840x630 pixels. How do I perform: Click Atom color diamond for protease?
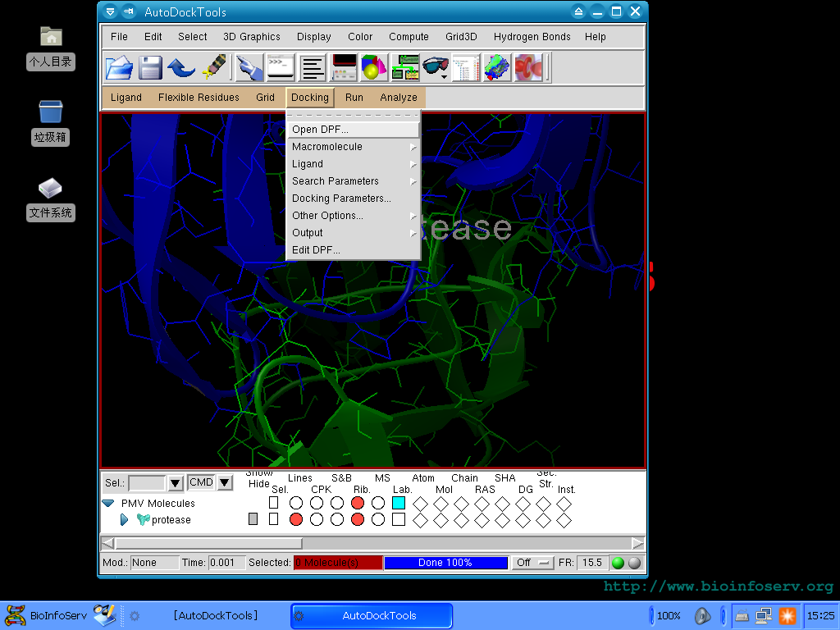(421, 519)
